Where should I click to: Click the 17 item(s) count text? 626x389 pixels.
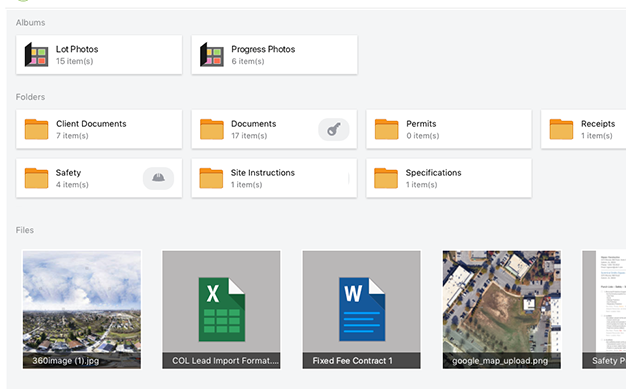tap(249, 136)
